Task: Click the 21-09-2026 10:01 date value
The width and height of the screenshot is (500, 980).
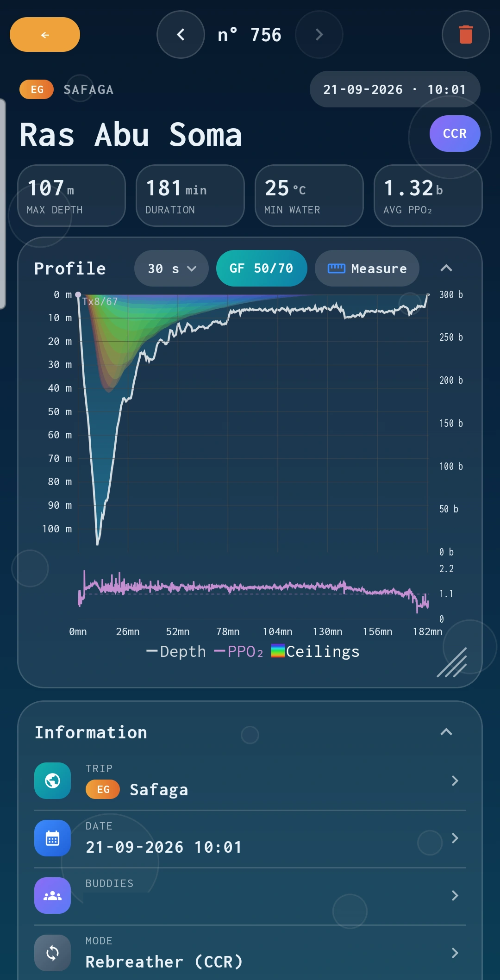Action: 164,847
